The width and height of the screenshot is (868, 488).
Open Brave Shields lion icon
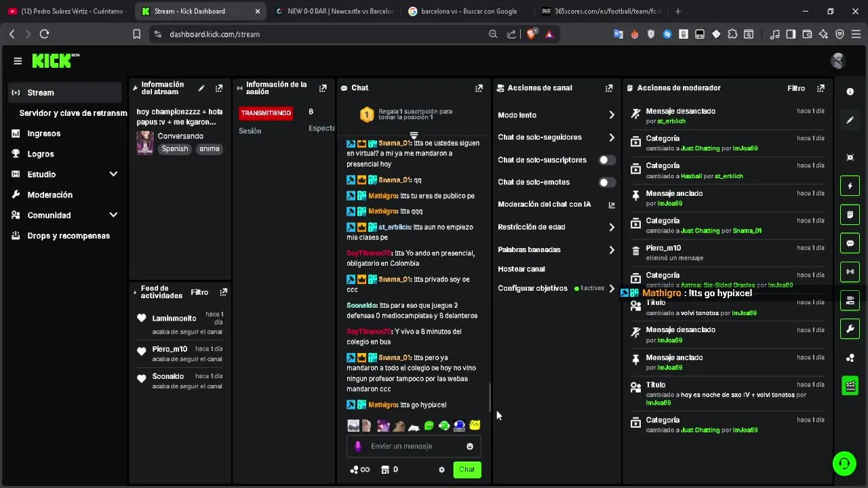click(532, 34)
